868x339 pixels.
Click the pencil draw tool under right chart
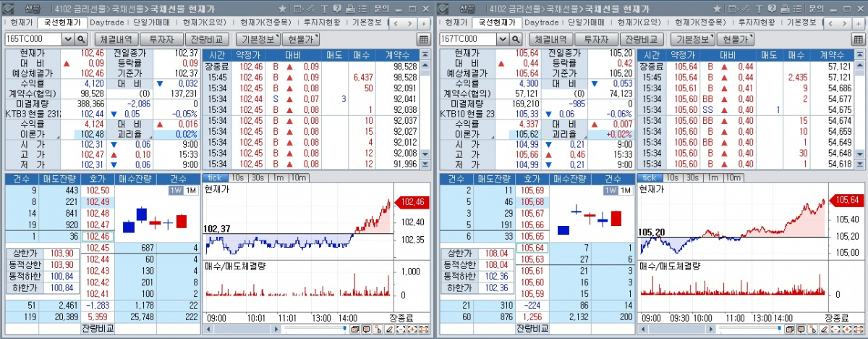[x=824, y=329]
